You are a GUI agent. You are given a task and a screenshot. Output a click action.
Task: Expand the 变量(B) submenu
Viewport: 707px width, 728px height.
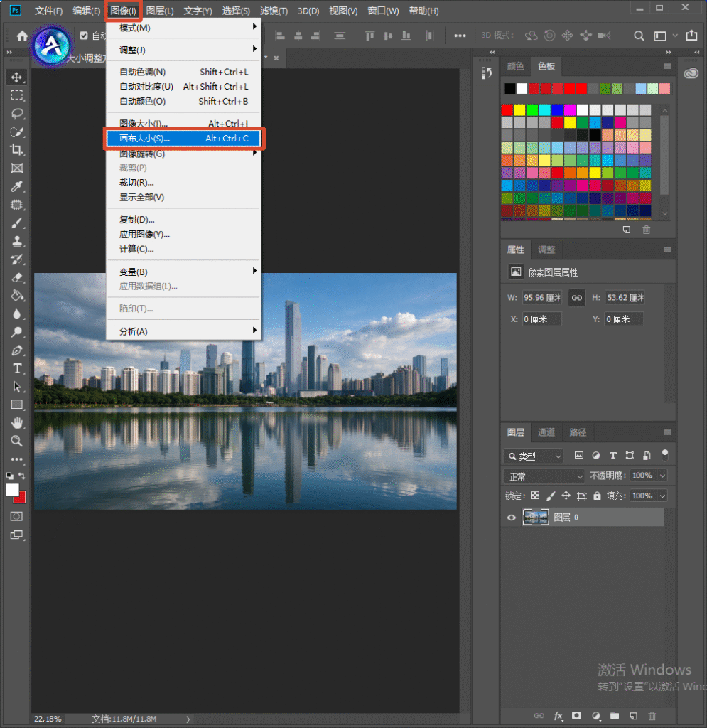pyautogui.click(x=183, y=272)
